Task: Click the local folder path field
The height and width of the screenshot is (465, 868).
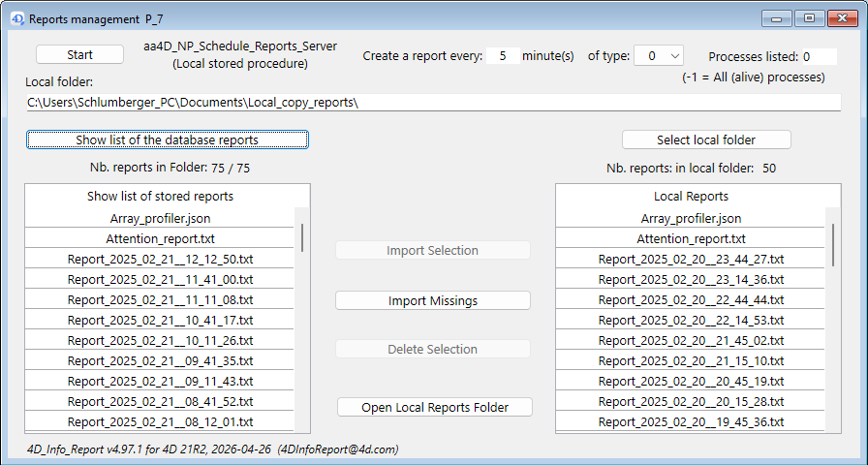Action: [433, 103]
